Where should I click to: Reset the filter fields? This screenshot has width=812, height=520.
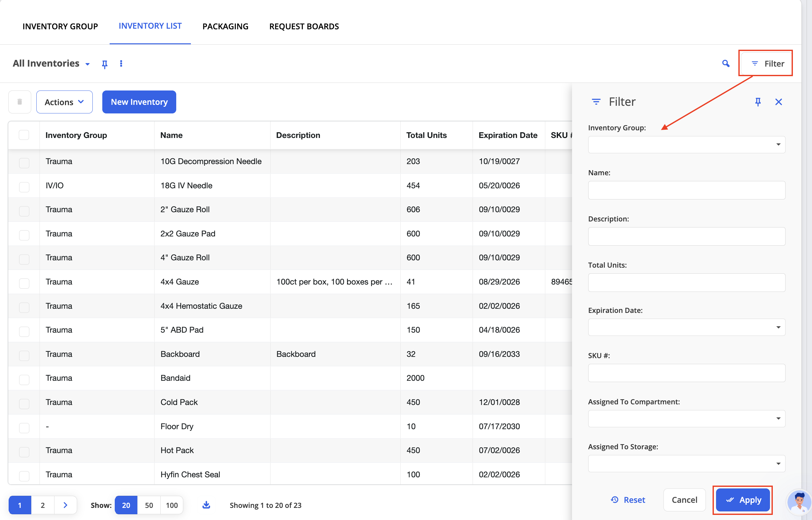click(x=628, y=500)
